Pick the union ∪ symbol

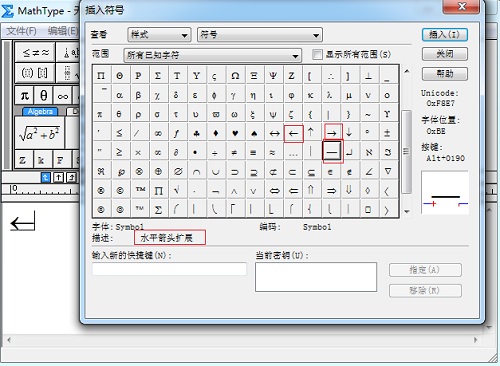216,172
